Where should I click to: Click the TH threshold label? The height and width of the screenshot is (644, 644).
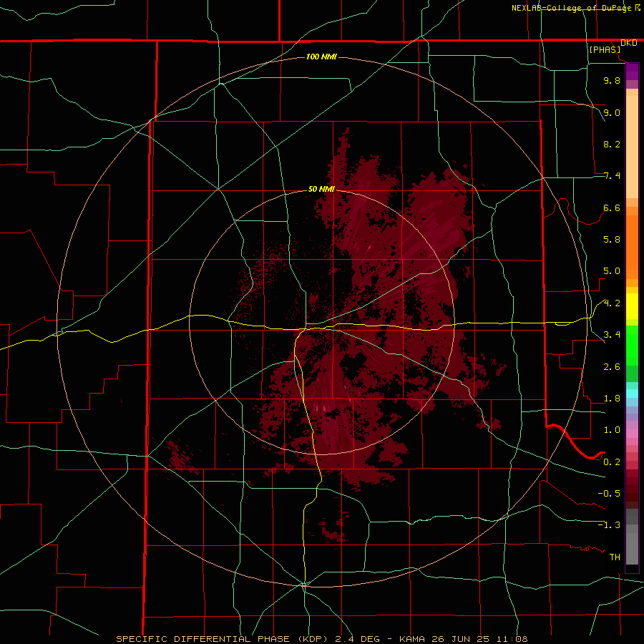(615, 557)
